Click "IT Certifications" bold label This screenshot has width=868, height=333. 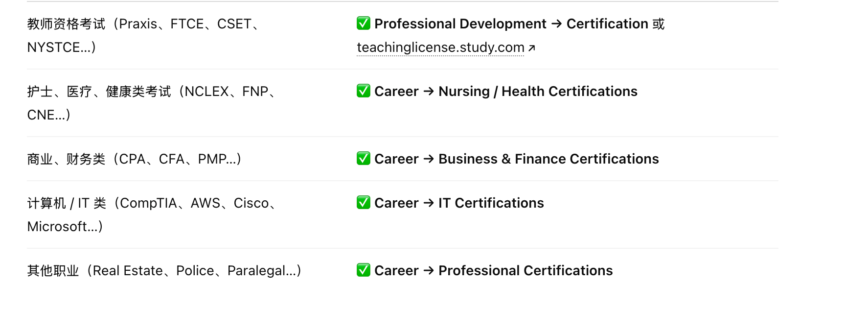pyautogui.click(x=491, y=203)
